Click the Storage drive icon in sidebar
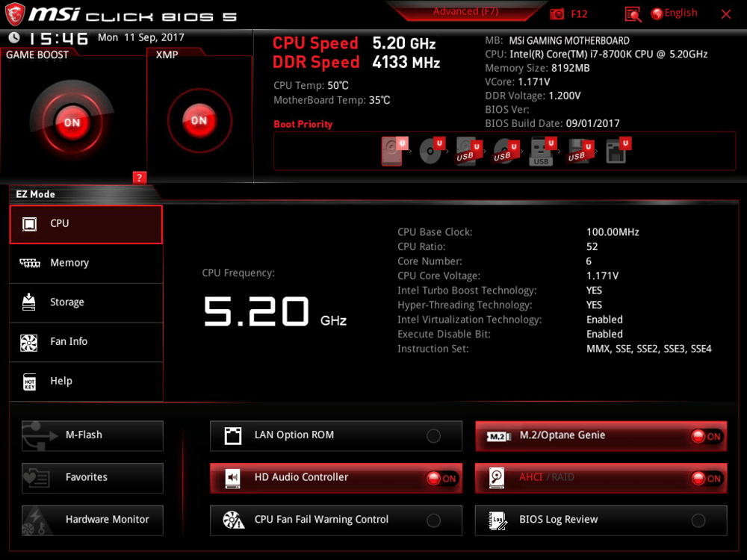The width and height of the screenshot is (747, 560). (x=29, y=302)
